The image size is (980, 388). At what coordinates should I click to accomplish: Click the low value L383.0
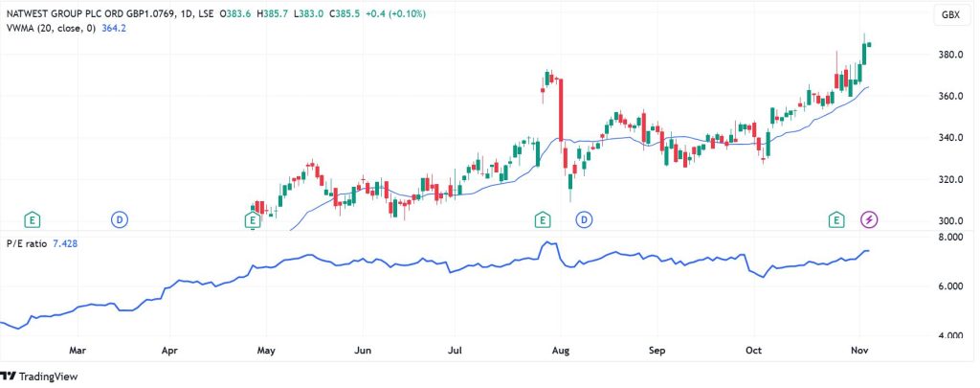[309, 13]
